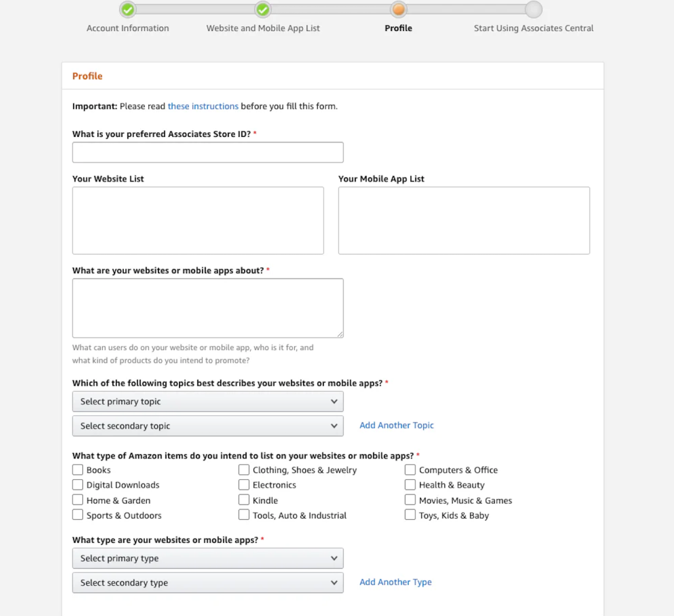This screenshot has width=674, height=616.
Task: Click the grey Start Using Associates Central circle
Action: click(534, 10)
